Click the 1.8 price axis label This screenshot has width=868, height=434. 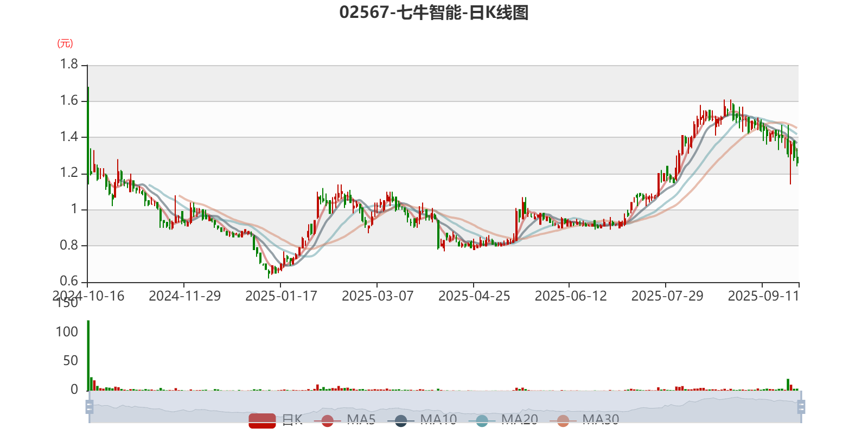click(x=69, y=65)
